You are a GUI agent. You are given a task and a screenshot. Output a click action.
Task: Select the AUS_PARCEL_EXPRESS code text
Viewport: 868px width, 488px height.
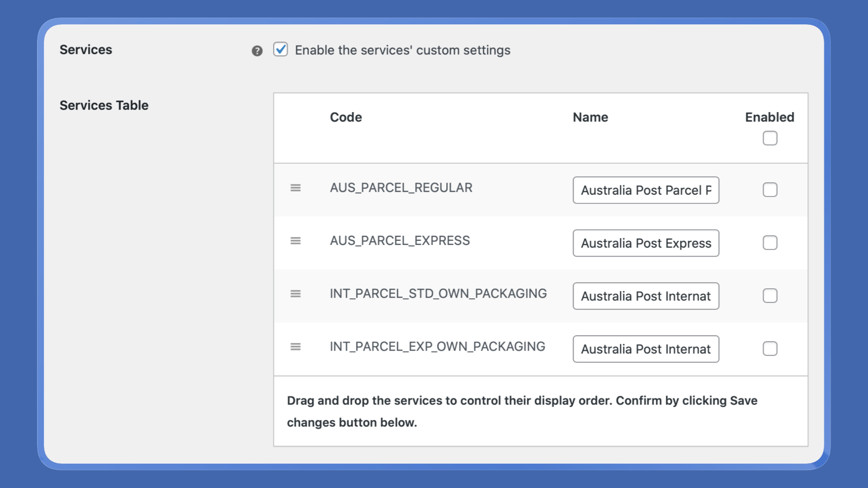(x=400, y=240)
